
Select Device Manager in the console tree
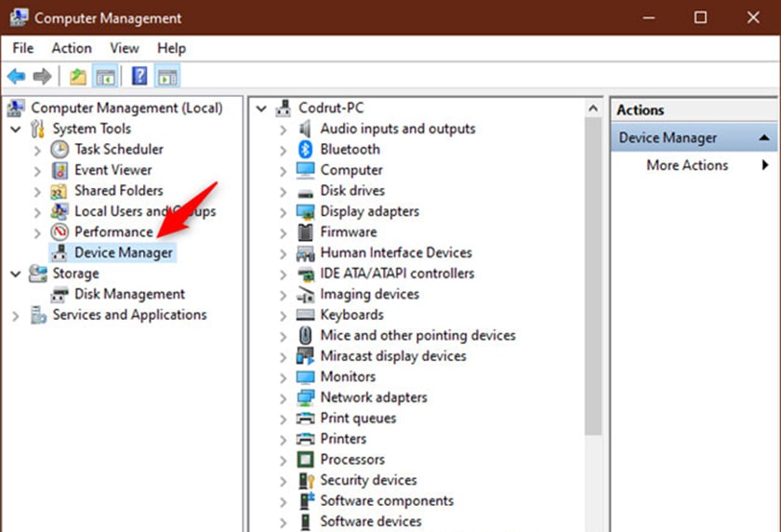click(123, 253)
